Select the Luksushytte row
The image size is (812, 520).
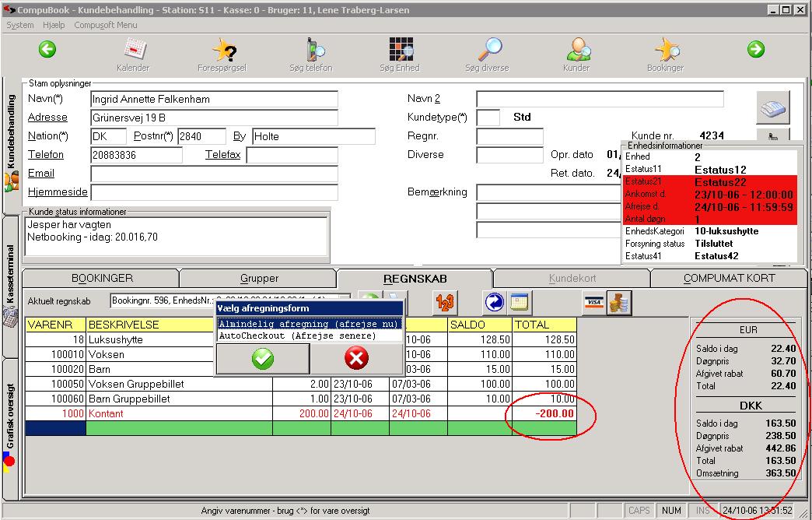300,339
